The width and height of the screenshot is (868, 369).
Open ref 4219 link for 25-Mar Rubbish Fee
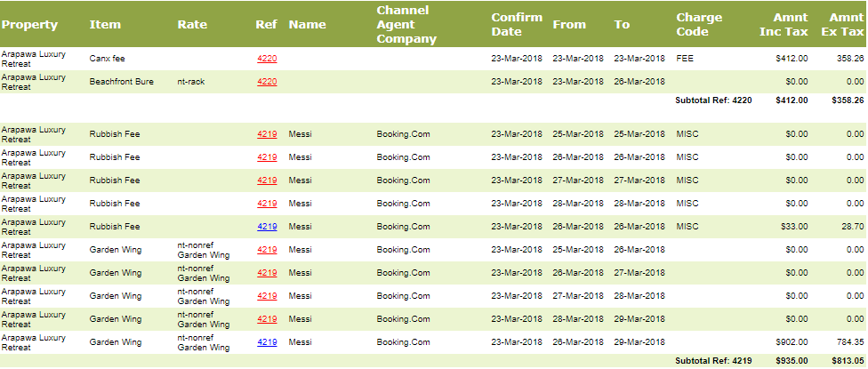(x=267, y=134)
